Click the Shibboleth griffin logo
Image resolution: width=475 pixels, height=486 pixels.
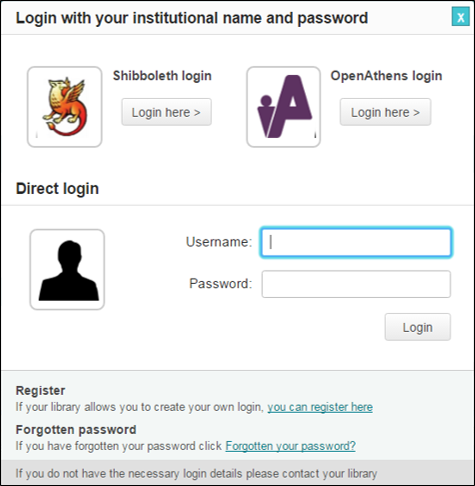coord(65,107)
